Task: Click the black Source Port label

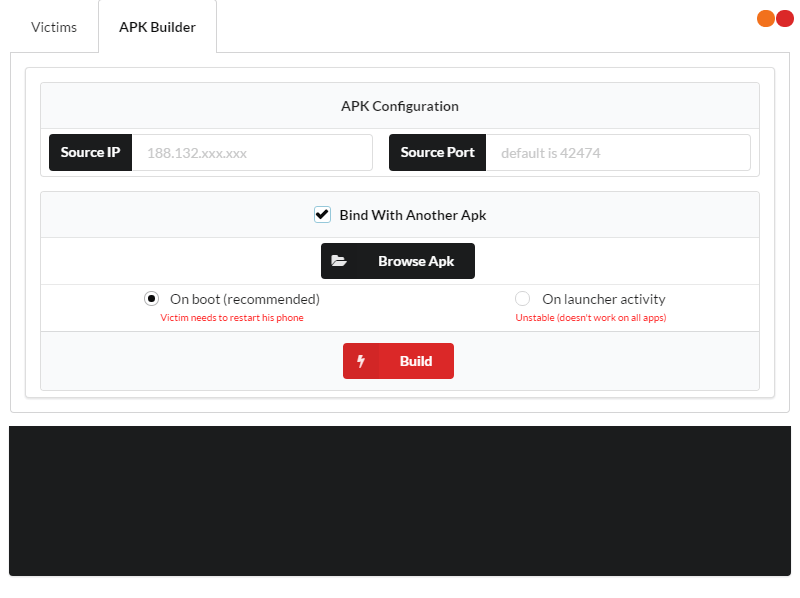Action: (437, 153)
